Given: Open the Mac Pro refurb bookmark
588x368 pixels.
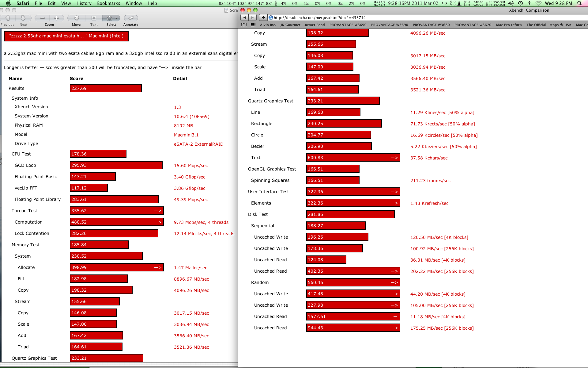Looking at the screenshot, I should (509, 25).
